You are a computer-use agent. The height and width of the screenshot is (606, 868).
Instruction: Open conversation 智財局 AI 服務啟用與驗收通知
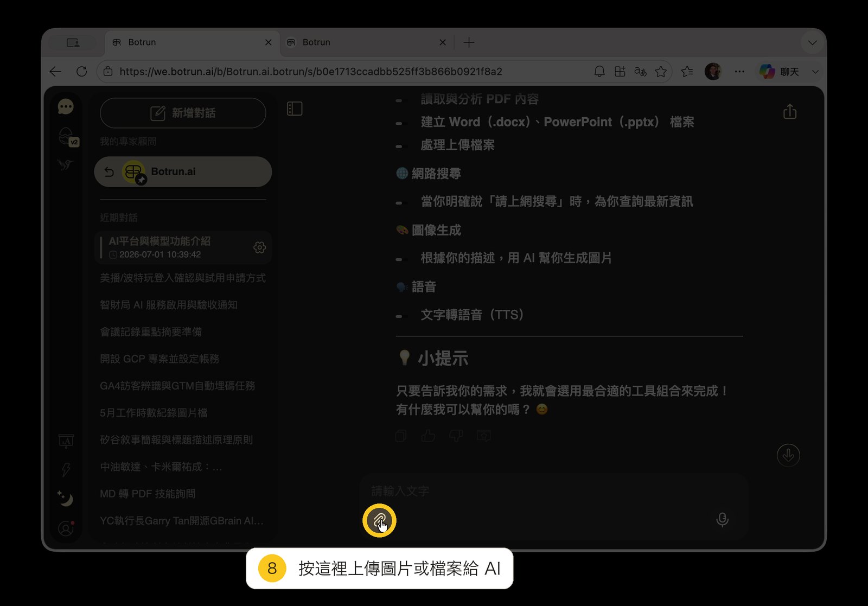point(169,305)
